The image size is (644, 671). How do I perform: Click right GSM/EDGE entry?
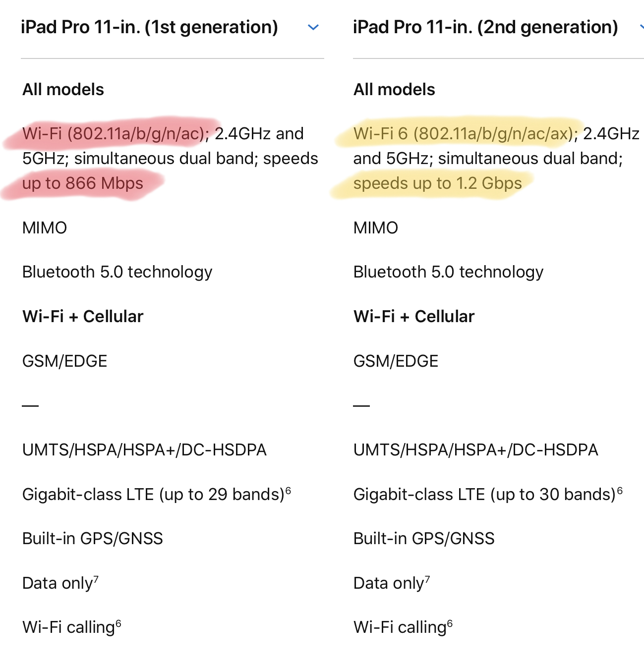click(x=396, y=361)
